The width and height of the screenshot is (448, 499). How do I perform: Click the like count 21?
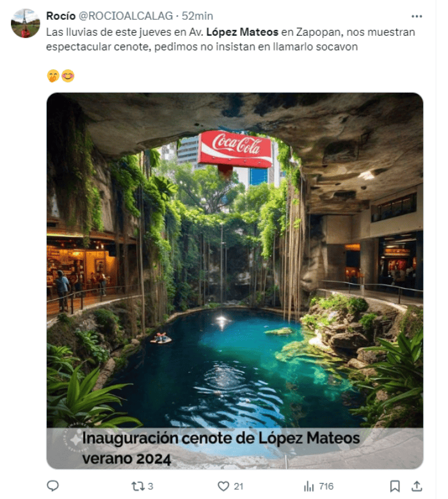click(239, 486)
